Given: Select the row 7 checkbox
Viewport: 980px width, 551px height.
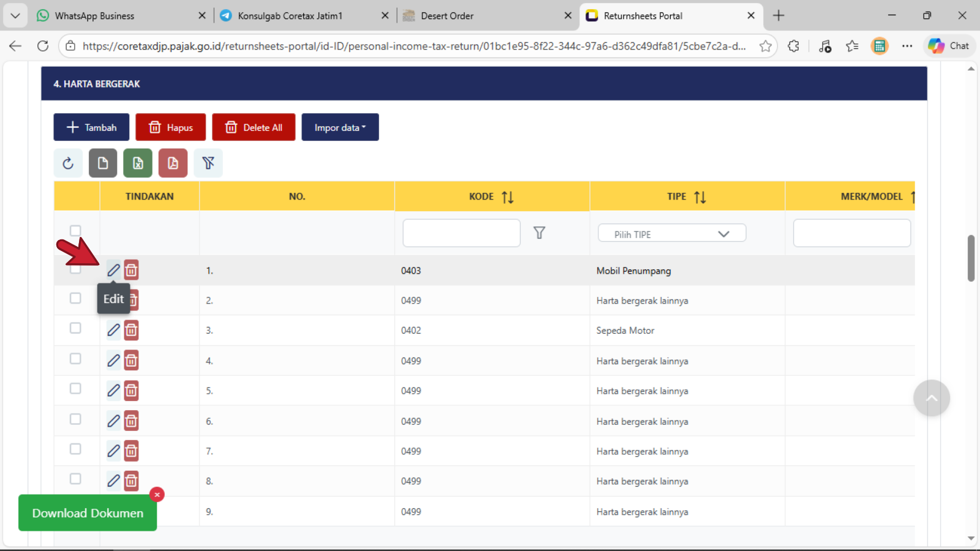Looking at the screenshot, I should (75, 449).
